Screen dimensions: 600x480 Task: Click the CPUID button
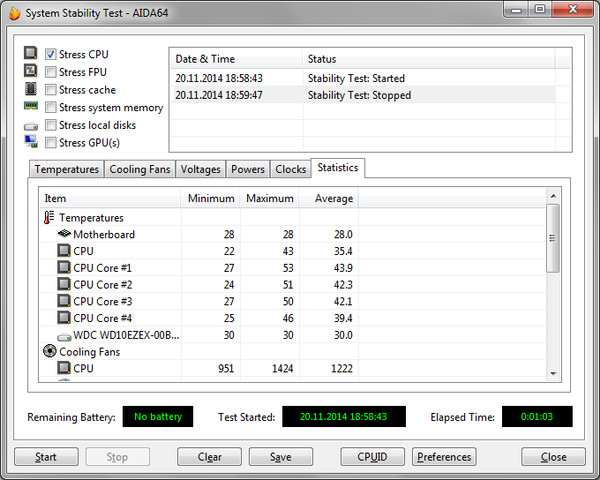pos(372,457)
